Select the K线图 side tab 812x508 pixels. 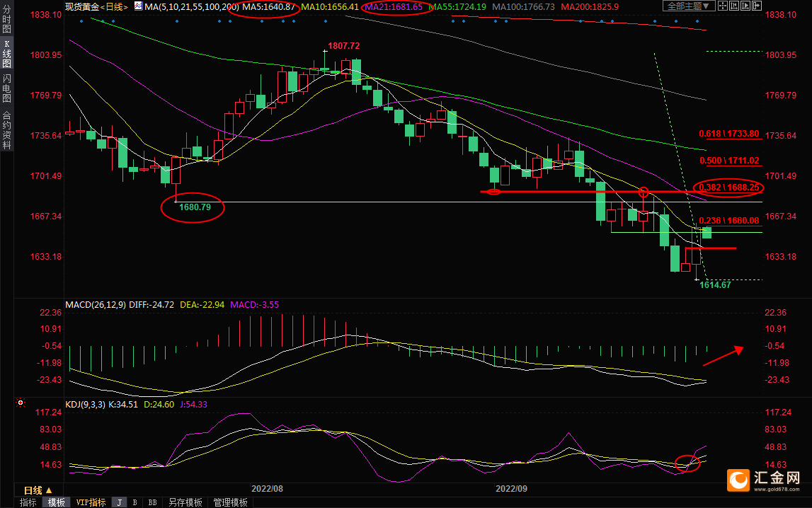[6, 58]
